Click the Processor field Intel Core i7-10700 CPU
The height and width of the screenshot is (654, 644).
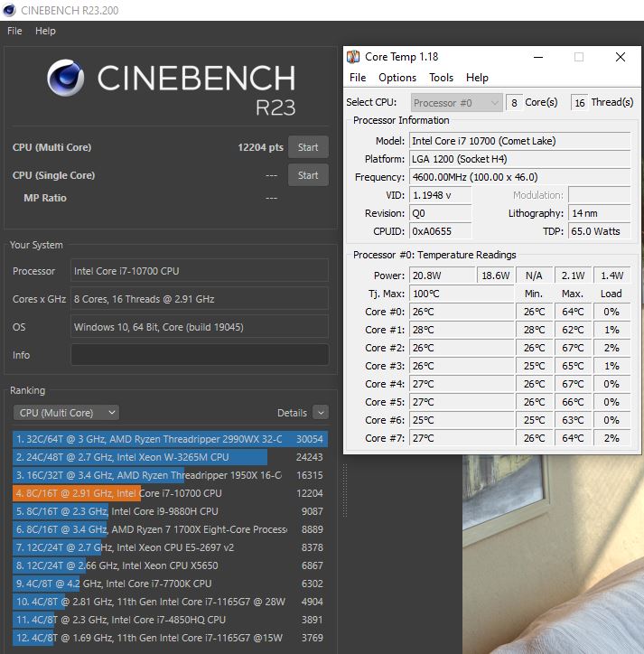200,271
